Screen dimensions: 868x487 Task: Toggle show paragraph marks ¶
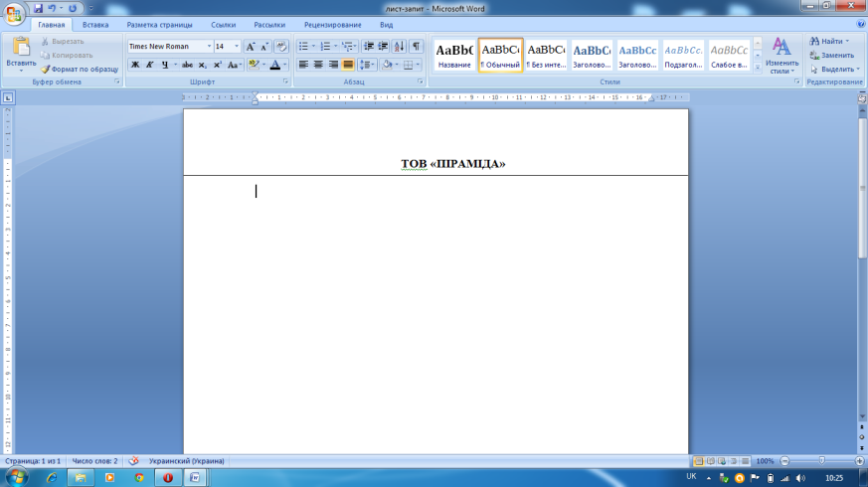[x=416, y=47]
